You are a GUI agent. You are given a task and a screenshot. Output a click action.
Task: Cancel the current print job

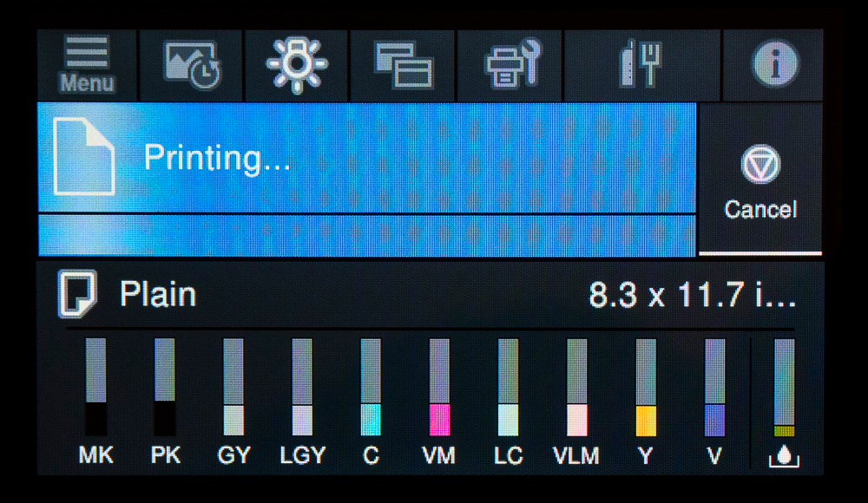pyautogui.click(x=760, y=180)
